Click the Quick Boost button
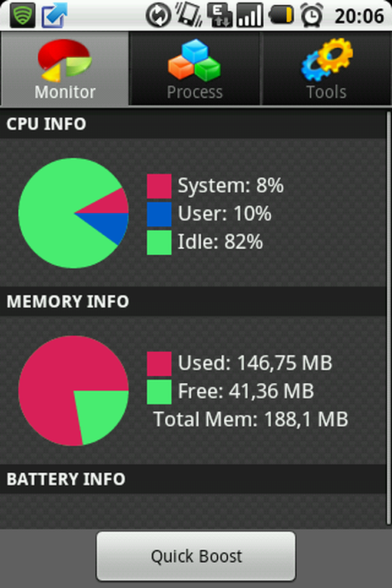The width and height of the screenshot is (392, 588). point(196,556)
